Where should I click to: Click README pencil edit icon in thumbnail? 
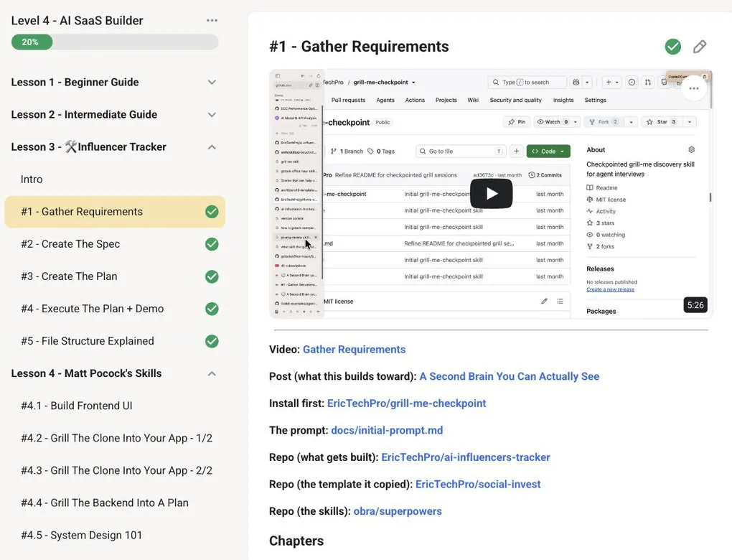[544, 302]
